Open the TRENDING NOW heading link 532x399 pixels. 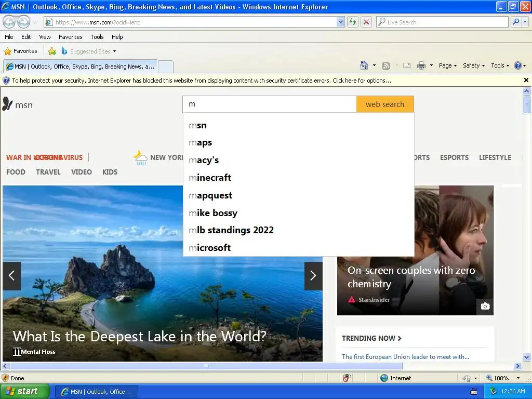coord(371,338)
